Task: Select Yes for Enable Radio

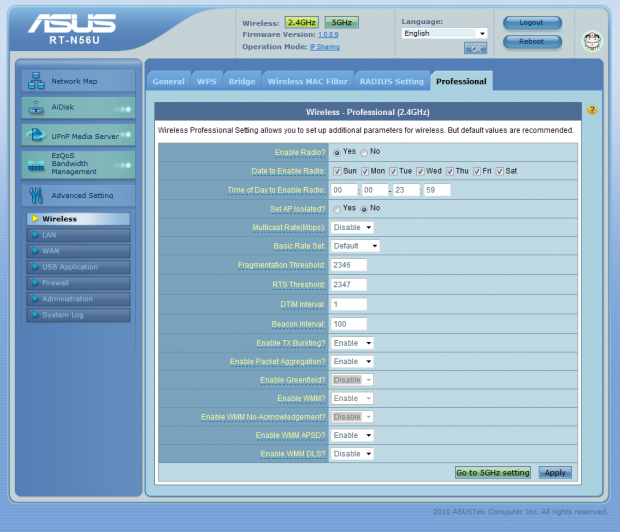Action: click(337, 153)
